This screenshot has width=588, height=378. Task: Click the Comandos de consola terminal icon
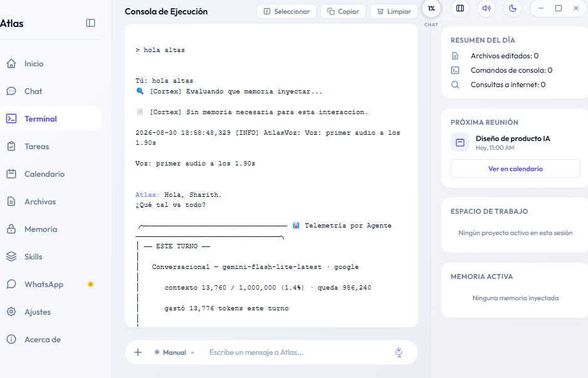[x=455, y=70]
